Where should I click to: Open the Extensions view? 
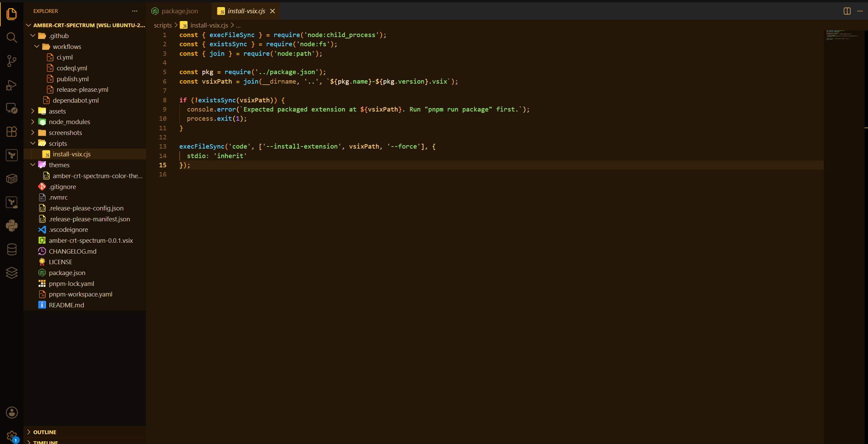pyautogui.click(x=12, y=132)
